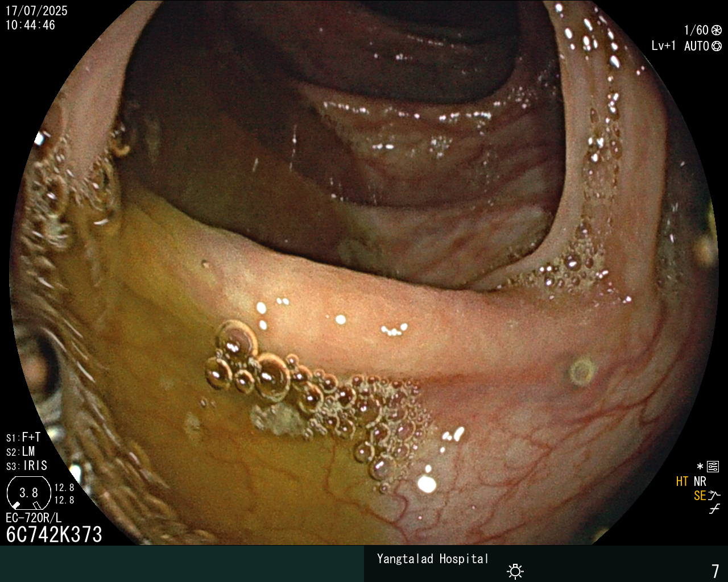
Task: Click the structure enhancement curve icon beside SE
Action: click(x=714, y=496)
